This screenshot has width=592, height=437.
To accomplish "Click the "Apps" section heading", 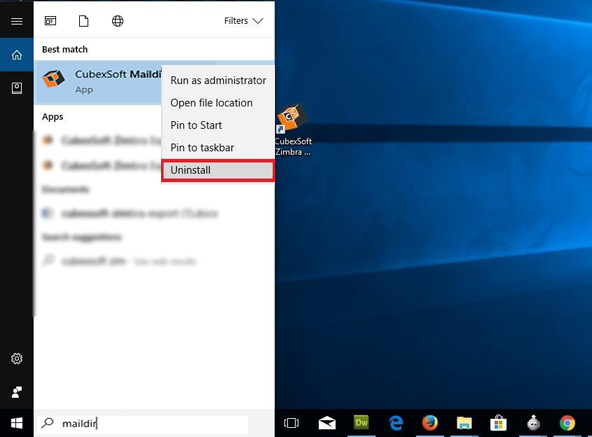I will pos(52,117).
